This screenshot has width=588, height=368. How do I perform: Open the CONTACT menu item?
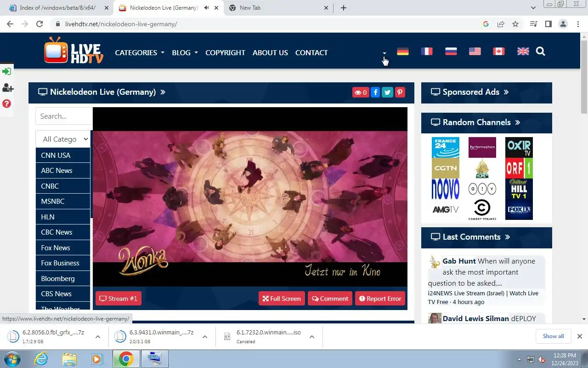311,52
